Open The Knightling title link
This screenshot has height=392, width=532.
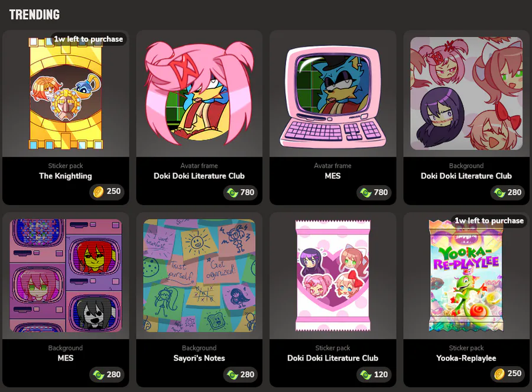click(66, 176)
